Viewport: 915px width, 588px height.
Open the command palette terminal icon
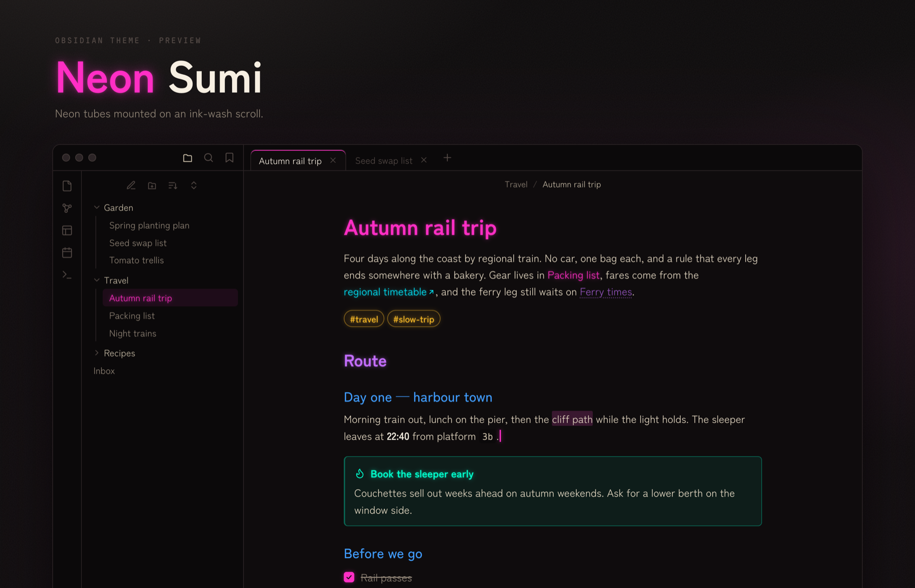tap(67, 275)
